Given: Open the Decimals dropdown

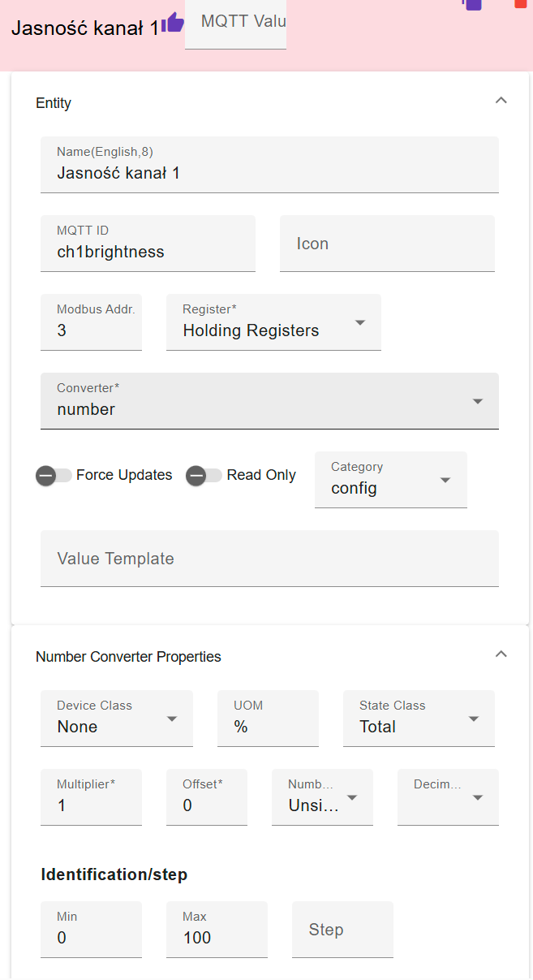Looking at the screenshot, I should 448,797.
